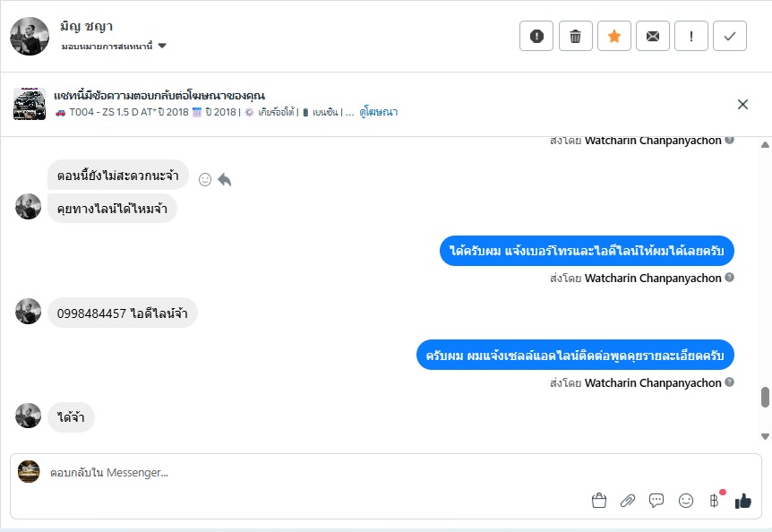
Task: Flag conversation with the exclamation mark button
Action: click(x=691, y=36)
